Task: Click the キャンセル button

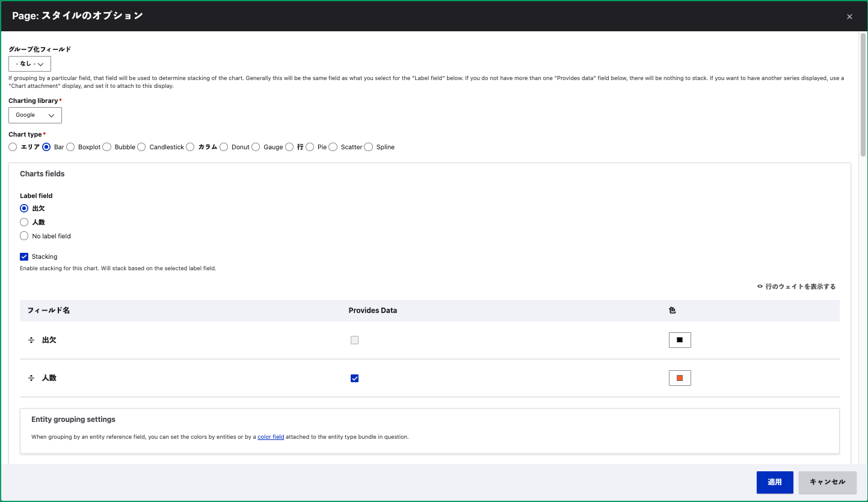Action: coord(827,482)
